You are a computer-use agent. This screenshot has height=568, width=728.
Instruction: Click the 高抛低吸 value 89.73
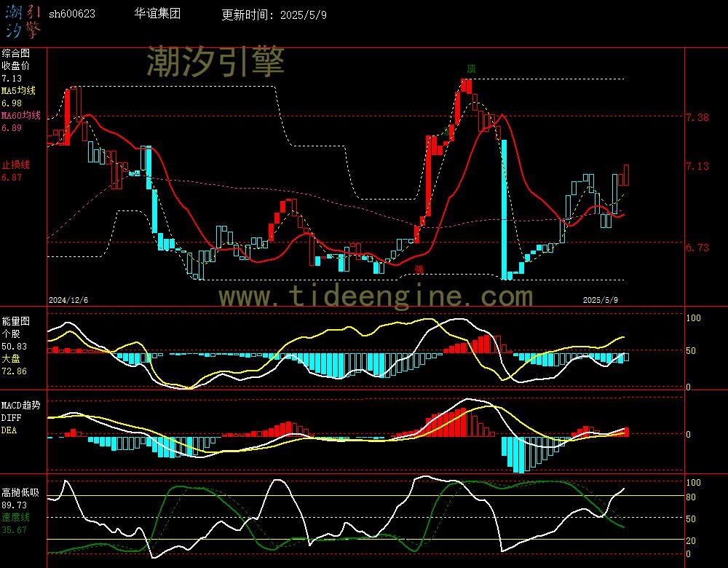tap(14, 505)
